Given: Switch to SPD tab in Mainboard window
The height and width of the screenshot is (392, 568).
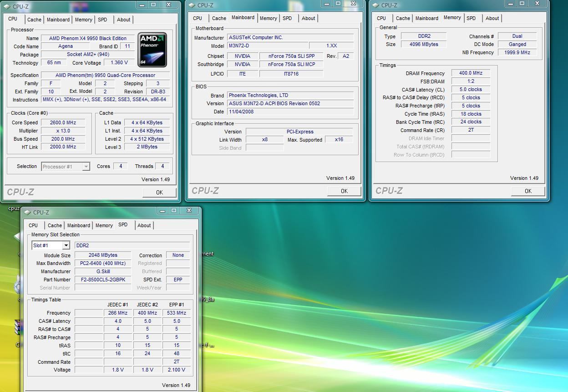Looking at the screenshot, I should pos(287,18).
